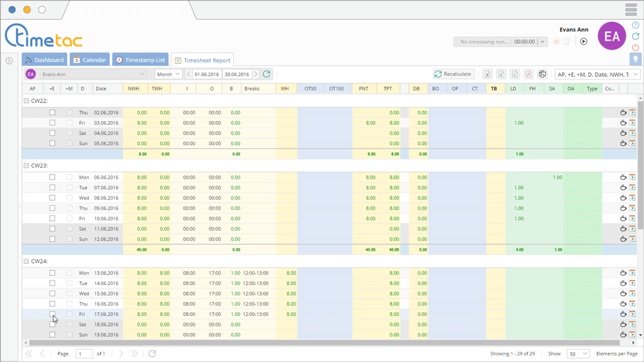The width and height of the screenshot is (644, 362).
Task: Check the box for Mon 06.06.2016
Action: point(53,177)
